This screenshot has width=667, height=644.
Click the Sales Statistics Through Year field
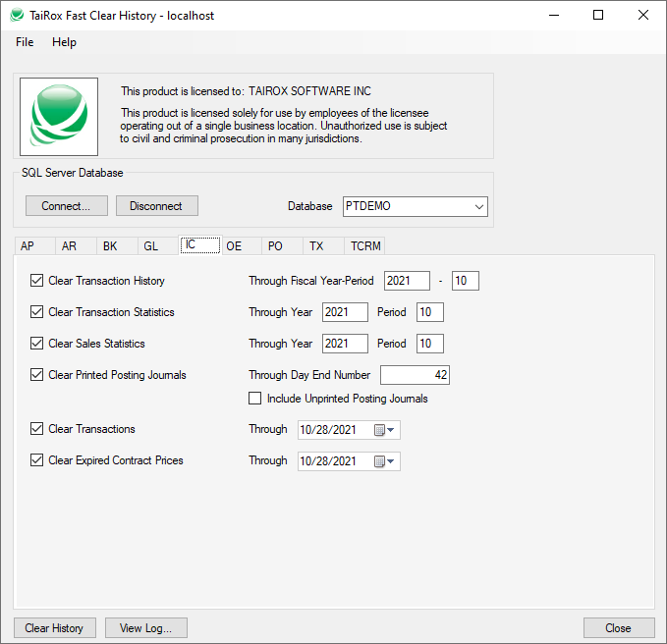(x=345, y=344)
